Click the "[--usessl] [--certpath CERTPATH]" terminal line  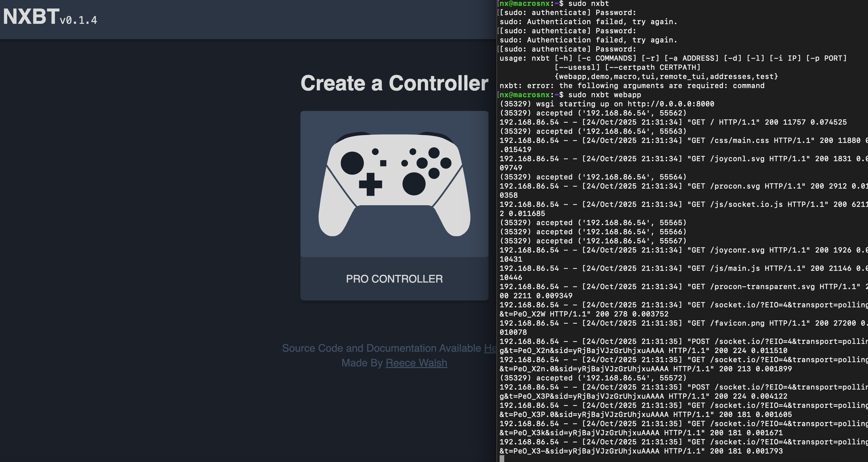(627, 67)
